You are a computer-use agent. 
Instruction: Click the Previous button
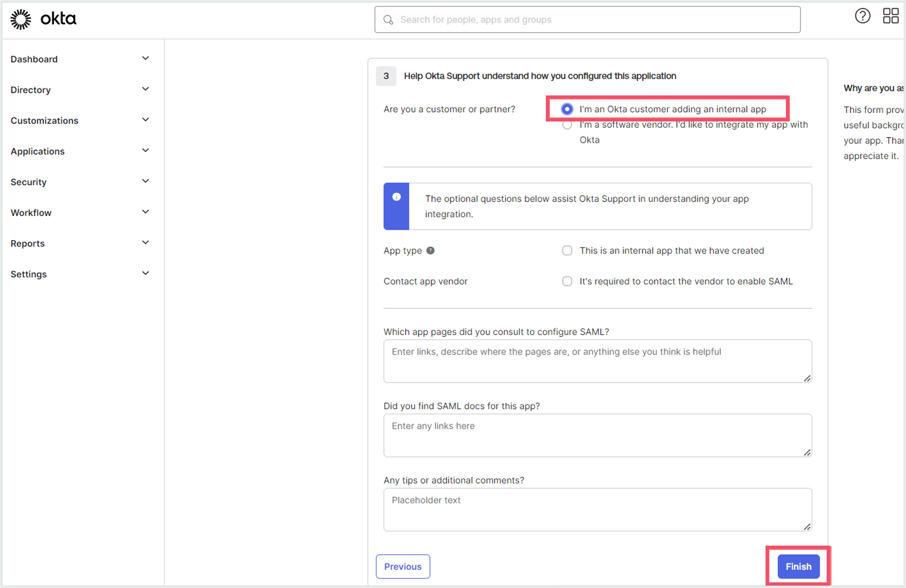point(403,567)
